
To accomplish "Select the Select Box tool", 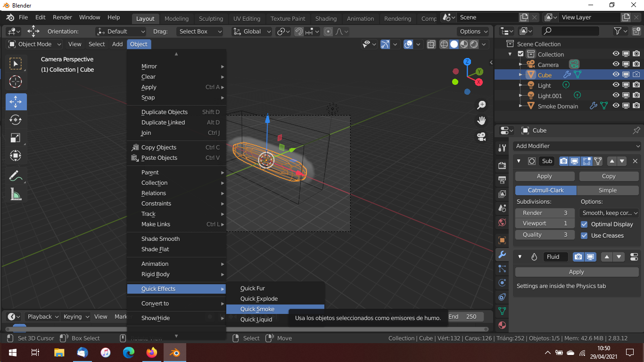I will [x=16, y=64].
